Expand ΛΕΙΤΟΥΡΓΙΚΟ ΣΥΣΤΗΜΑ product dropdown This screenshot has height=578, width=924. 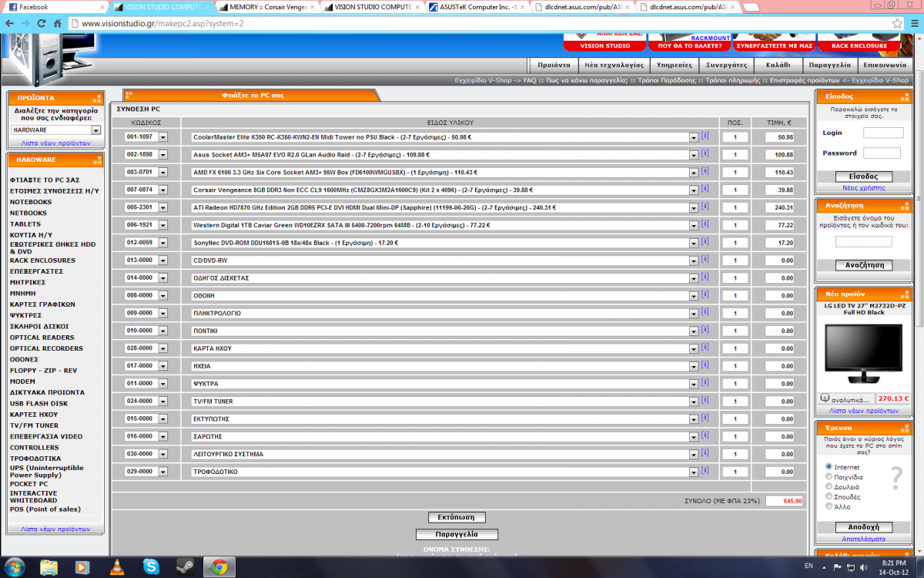[x=694, y=455]
